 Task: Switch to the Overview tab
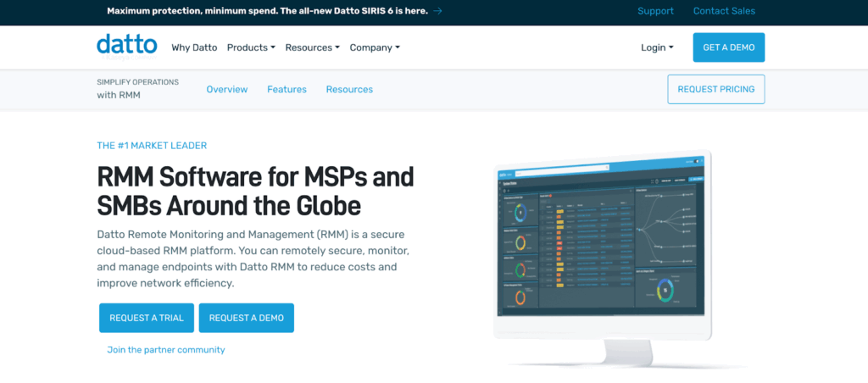pos(227,89)
